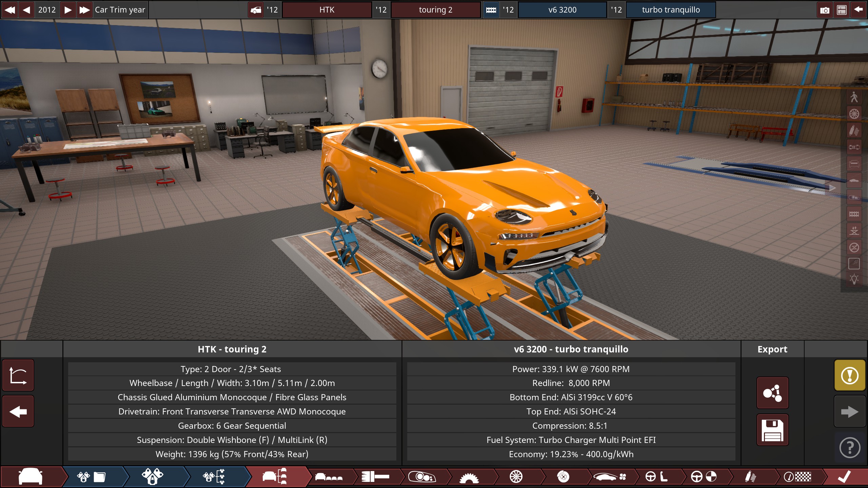Toggle the car front view in the sidebar
Viewport: 868px width, 488px height.
click(x=854, y=164)
